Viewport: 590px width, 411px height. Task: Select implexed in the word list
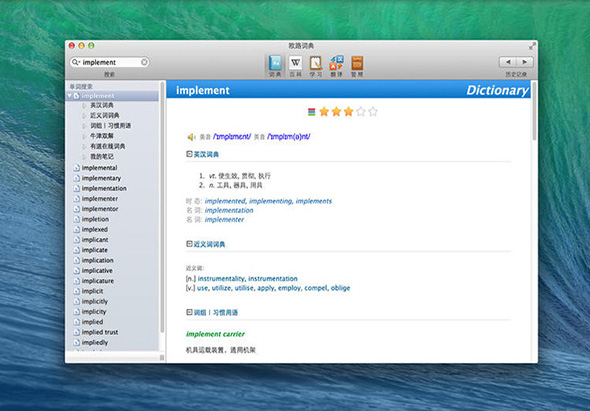pyautogui.click(x=95, y=229)
